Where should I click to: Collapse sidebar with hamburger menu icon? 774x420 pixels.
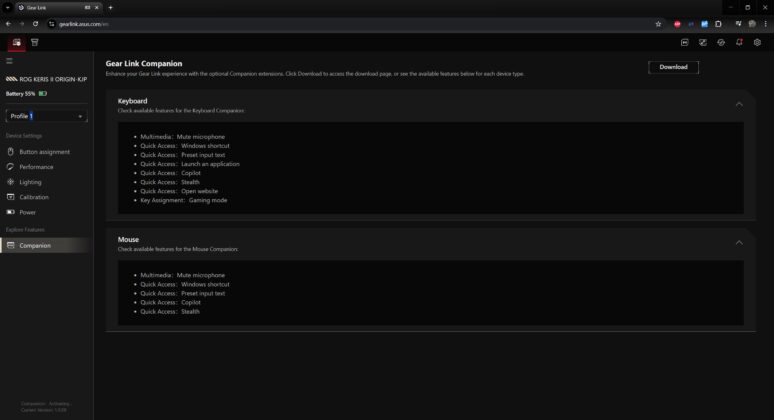[x=9, y=61]
